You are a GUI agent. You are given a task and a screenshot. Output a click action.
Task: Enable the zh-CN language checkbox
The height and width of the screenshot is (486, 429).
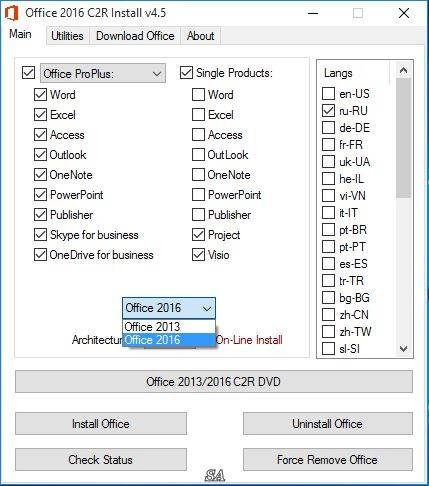coord(328,315)
